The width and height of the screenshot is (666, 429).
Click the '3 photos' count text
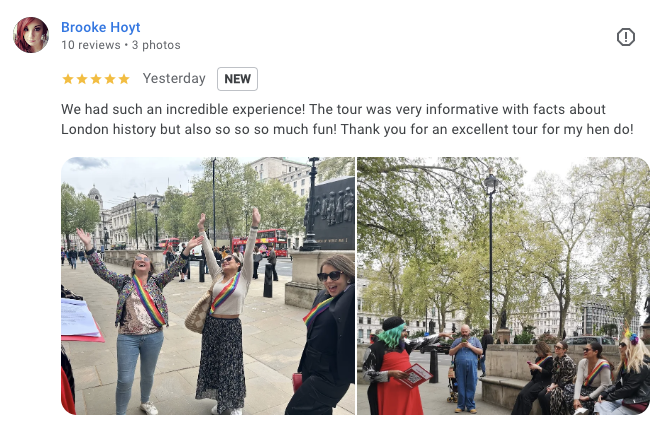(156, 45)
